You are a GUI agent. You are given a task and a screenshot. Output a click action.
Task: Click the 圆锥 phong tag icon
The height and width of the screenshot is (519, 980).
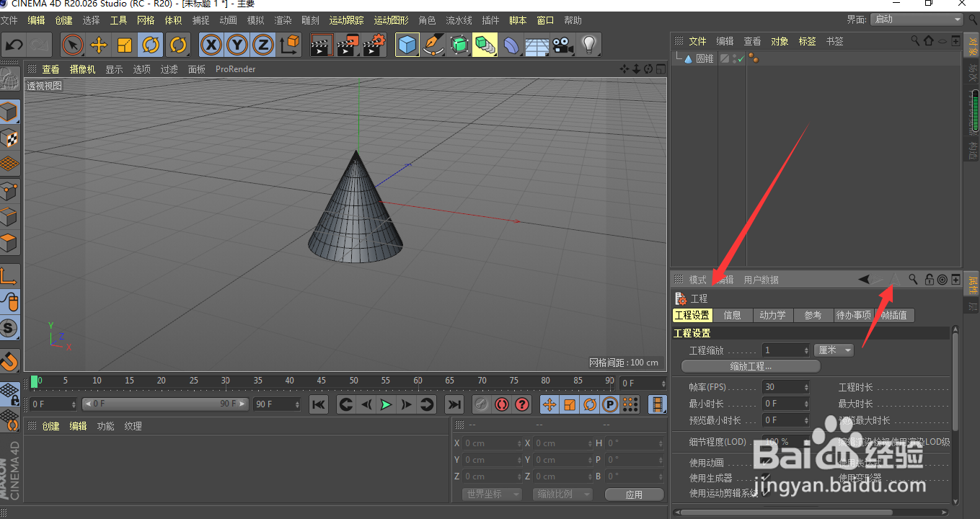pos(754,58)
